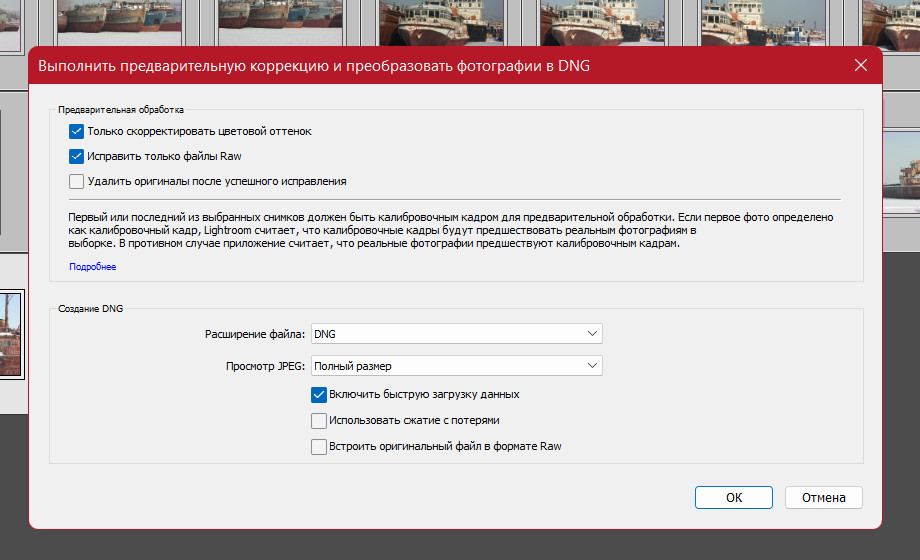The image size is (920, 560).
Task: Click the 'Подробнее' link
Action: (93, 266)
